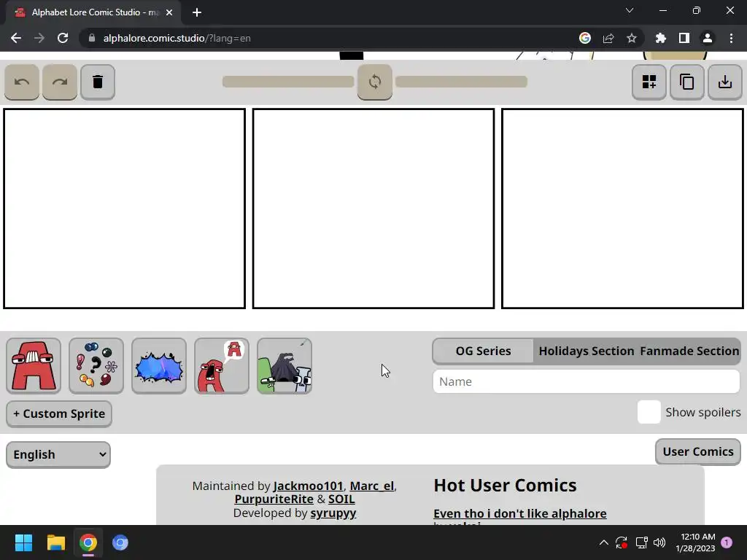Download the comic image
Screen dimensions: 747x560
coord(725,82)
